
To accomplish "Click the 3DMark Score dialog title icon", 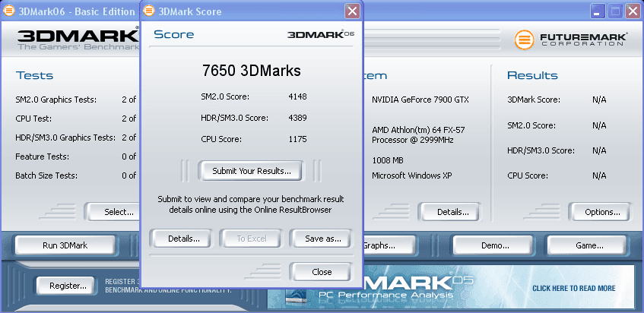I will click(150, 11).
